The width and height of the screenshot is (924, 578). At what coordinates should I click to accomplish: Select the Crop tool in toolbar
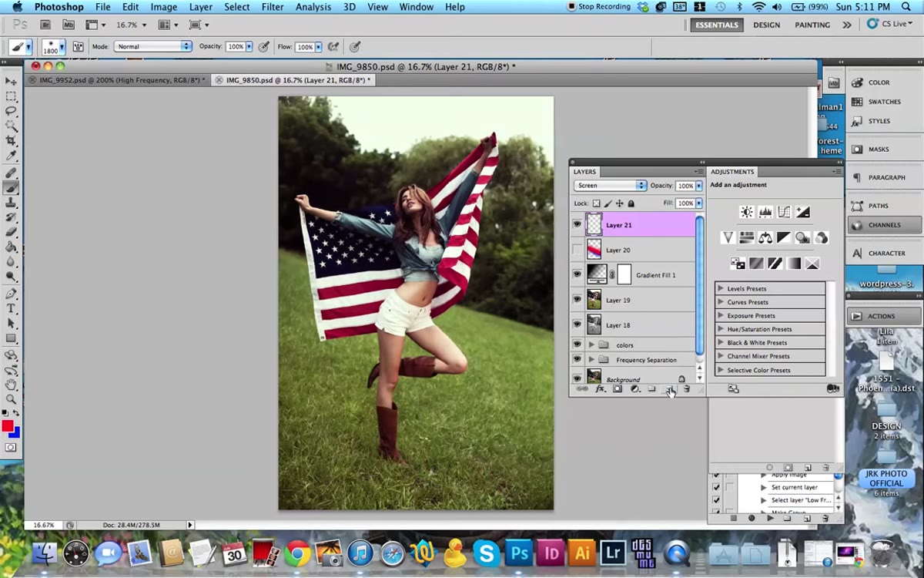click(11, 140)
